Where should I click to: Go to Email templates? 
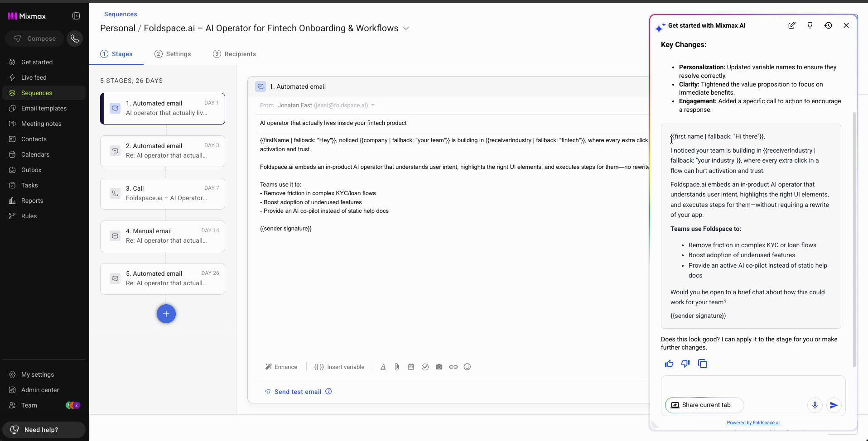(43, 108)
